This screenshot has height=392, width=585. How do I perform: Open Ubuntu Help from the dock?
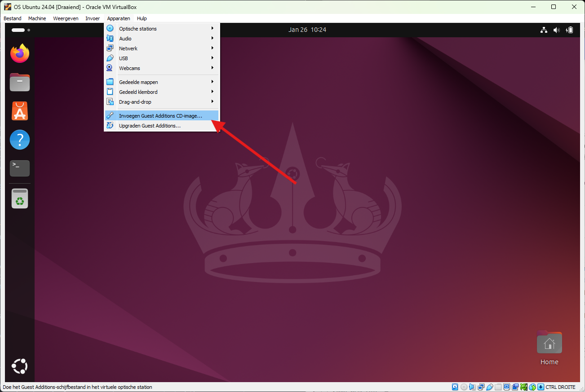[19, 140]
